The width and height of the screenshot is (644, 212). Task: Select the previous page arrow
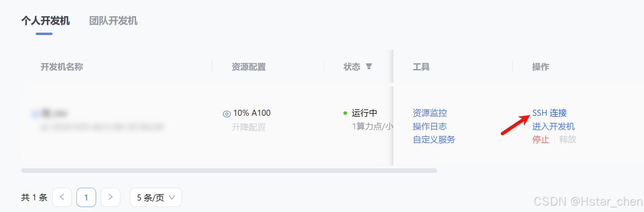(62, 198)
